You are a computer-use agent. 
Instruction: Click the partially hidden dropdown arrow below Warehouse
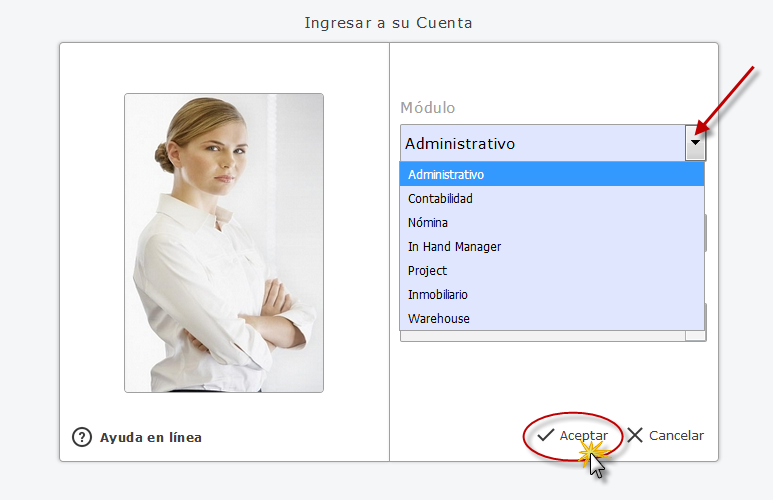(696, 336)
